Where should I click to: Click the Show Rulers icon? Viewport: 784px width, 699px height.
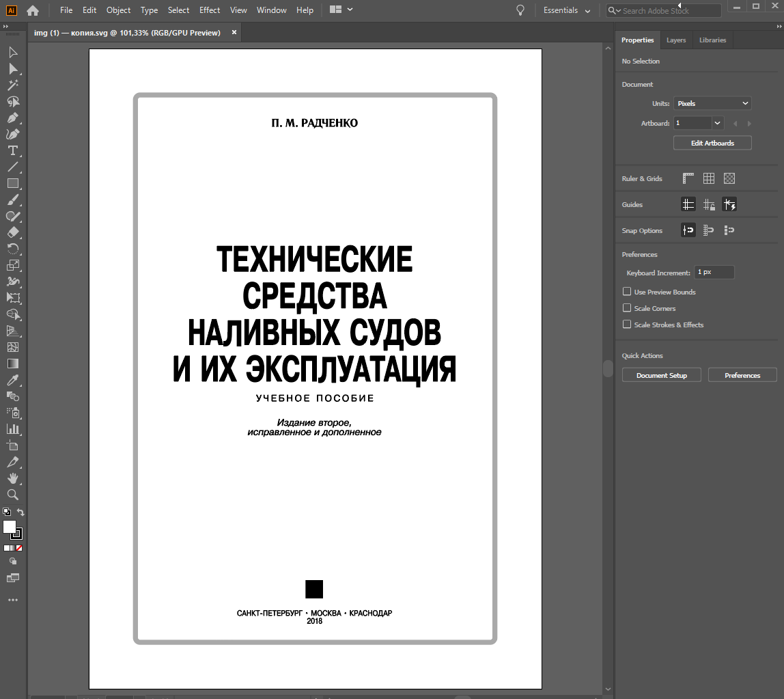coord(688,178)
